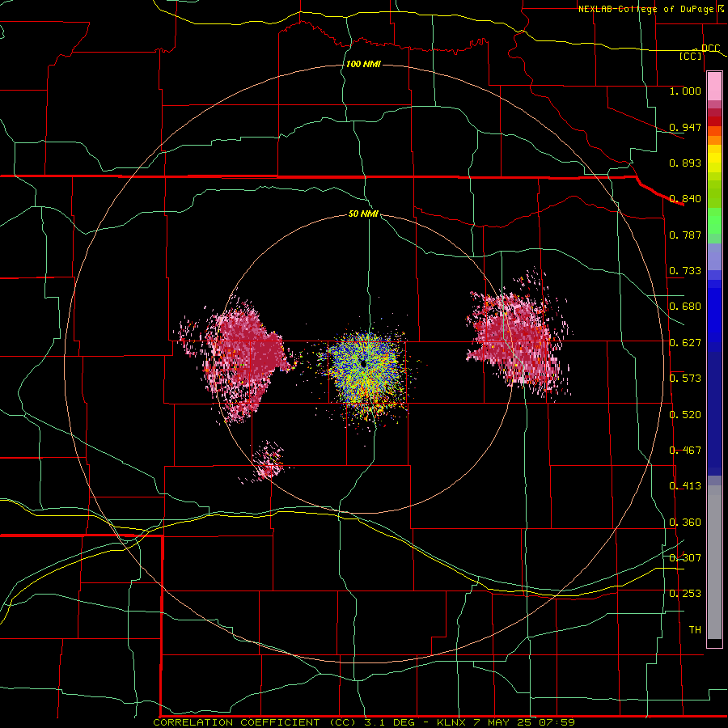Screen dimensions: 728x728
Task: Click the 0.360 legend value
Action: [685, 523]
